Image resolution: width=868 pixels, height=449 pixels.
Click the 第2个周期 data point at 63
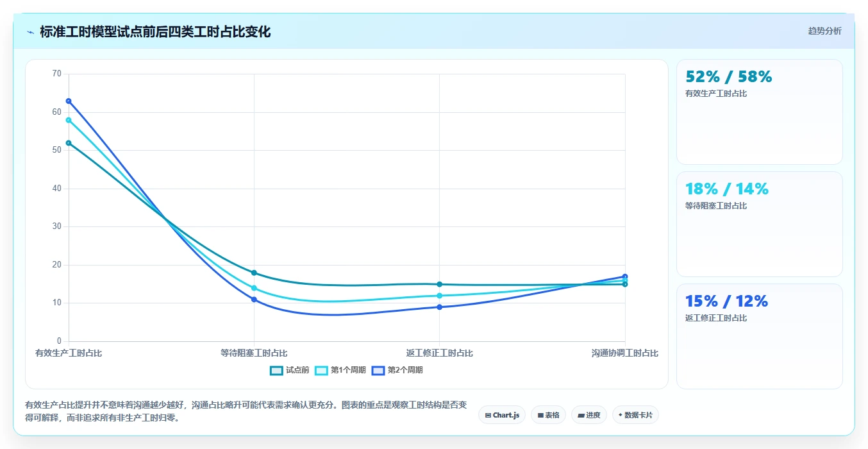pyautogui.click(x=69, y=101)
